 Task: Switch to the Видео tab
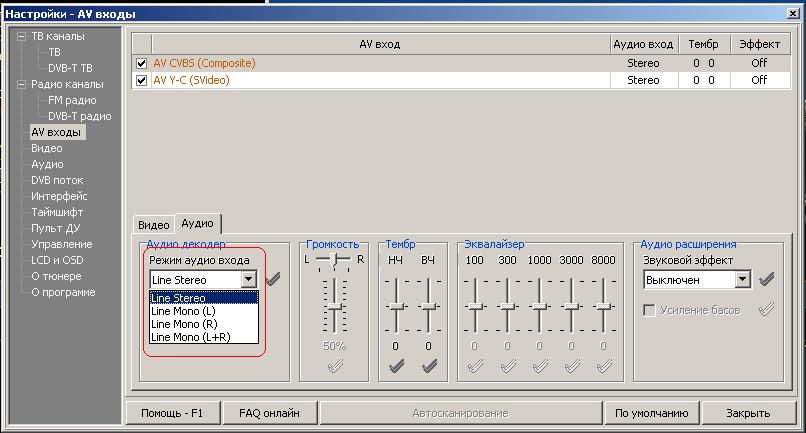click(x=153, y=225)
